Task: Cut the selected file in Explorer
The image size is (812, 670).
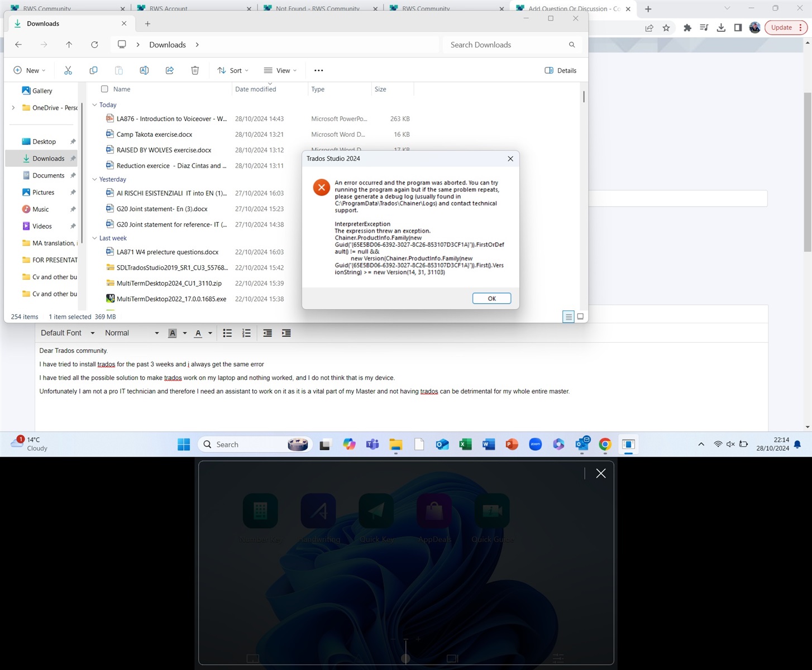Action: (x=68, y=70)
